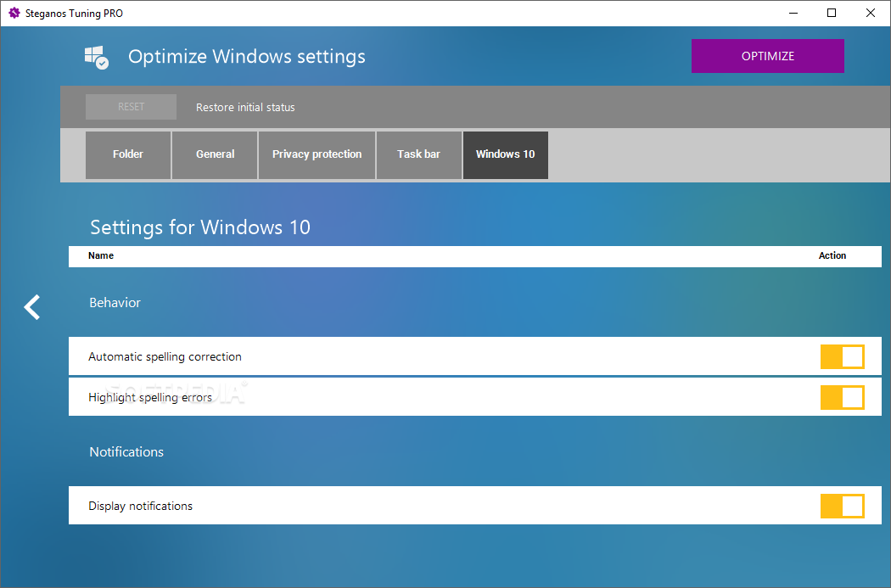The image size is (891, 588).
Task: Toggle Automatic spelling correction switch
Action: click(842, 356)
